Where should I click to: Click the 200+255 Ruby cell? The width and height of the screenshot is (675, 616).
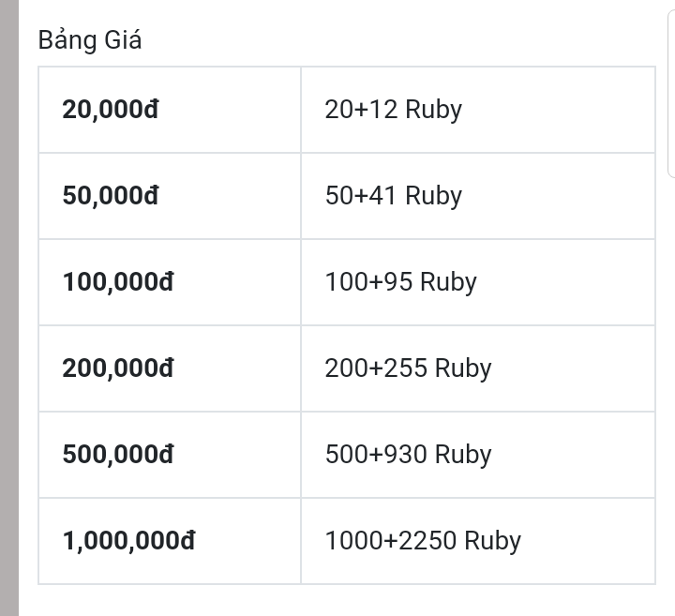tap(478, 368)
